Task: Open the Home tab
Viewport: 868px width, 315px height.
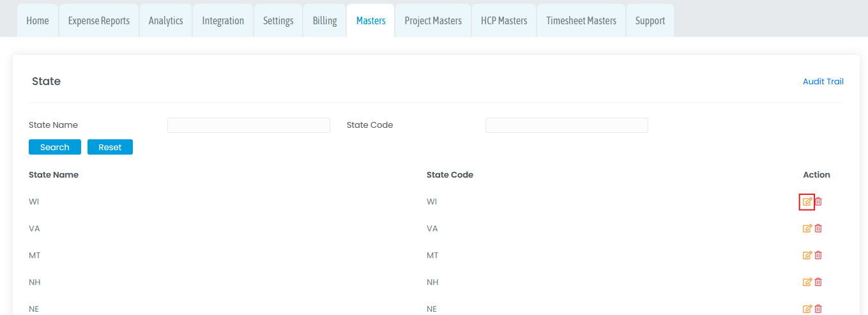Action: click(38, 20)
